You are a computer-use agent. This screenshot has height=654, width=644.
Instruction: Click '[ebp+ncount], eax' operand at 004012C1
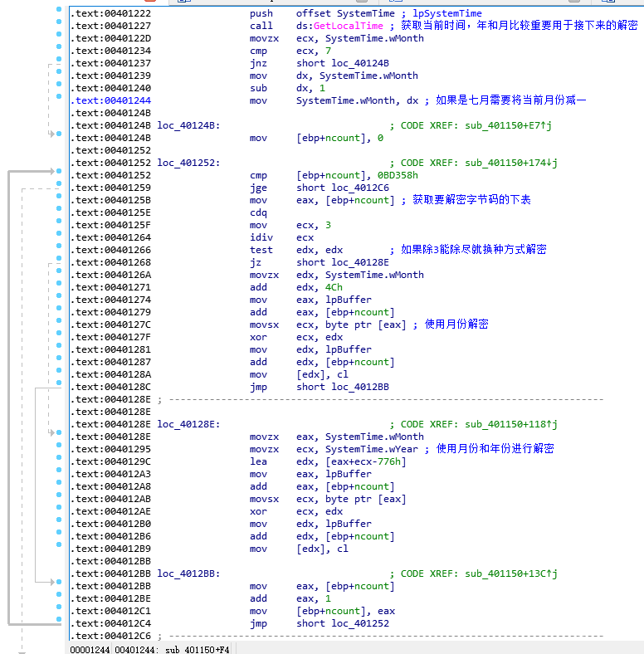(345, 611)
